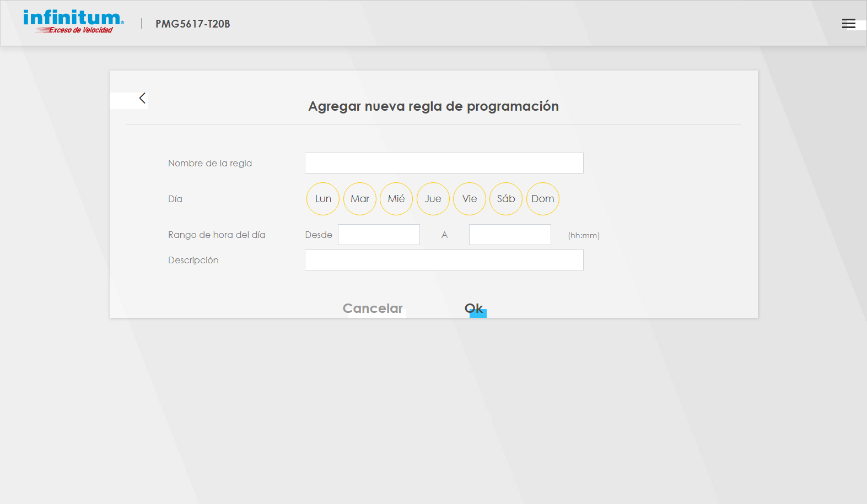867x504 pixels.
Task: Confirm the rule with Ok
Action: (x=474, y=308)
